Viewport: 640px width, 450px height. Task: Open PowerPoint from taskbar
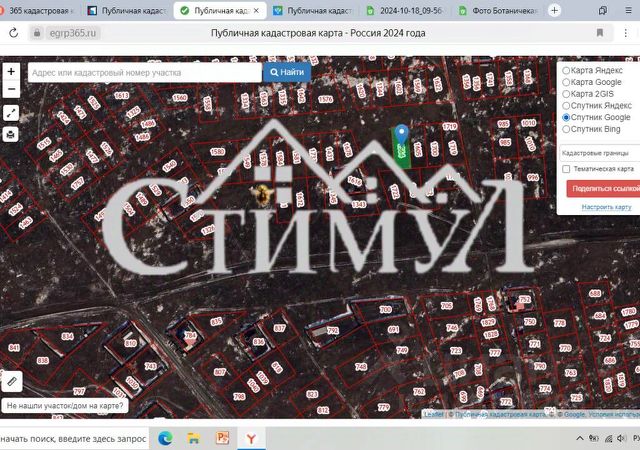click(222, 438)
